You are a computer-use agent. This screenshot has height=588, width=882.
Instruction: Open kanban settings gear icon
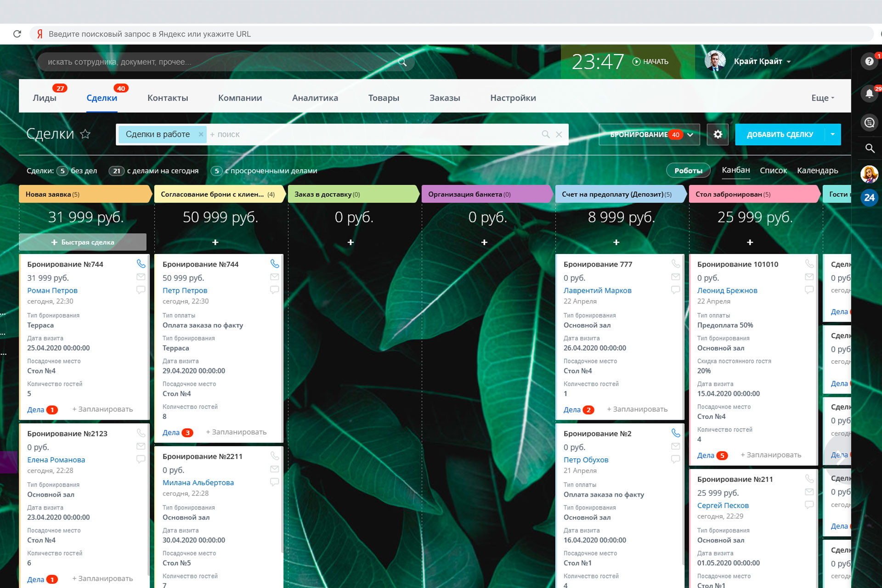tap(718, 134)
